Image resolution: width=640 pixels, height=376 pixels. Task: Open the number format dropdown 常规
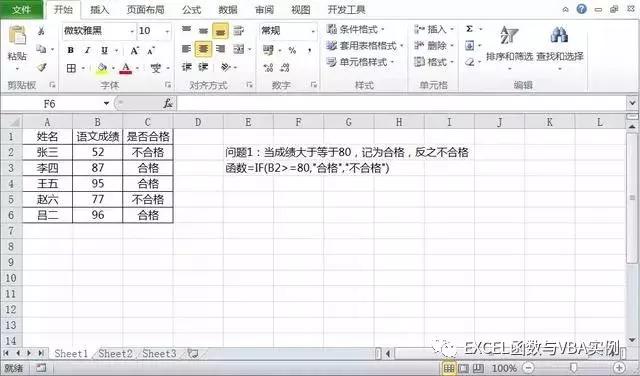313,31
